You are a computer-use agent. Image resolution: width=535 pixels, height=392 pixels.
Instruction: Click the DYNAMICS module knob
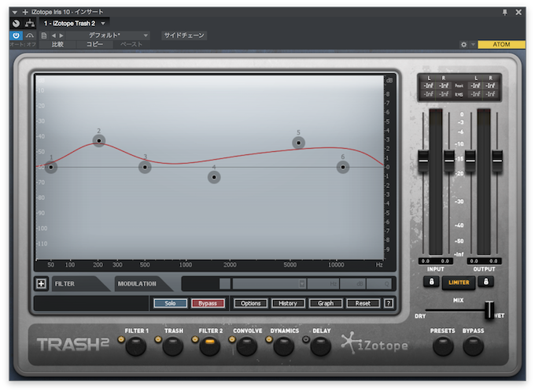[283, 346]
